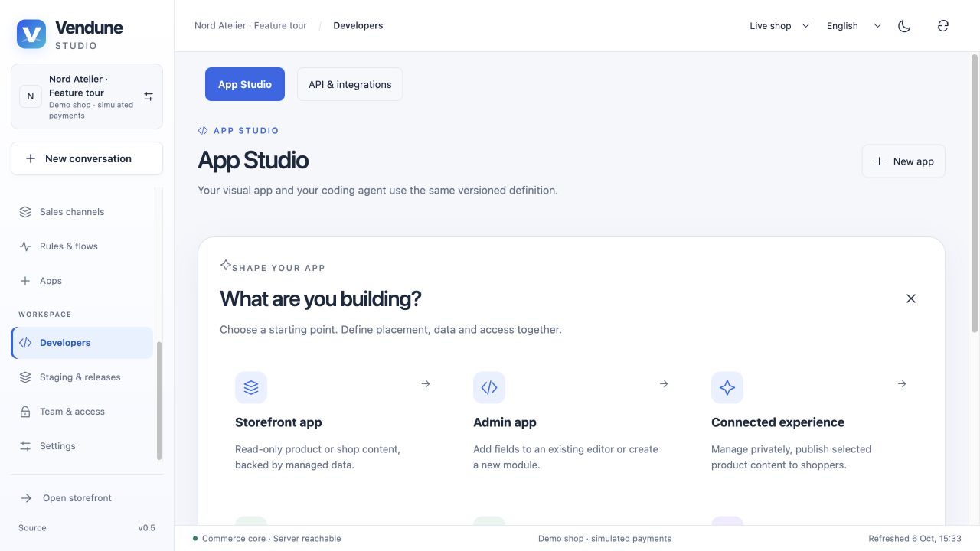Select the Connected experience title

778,422
